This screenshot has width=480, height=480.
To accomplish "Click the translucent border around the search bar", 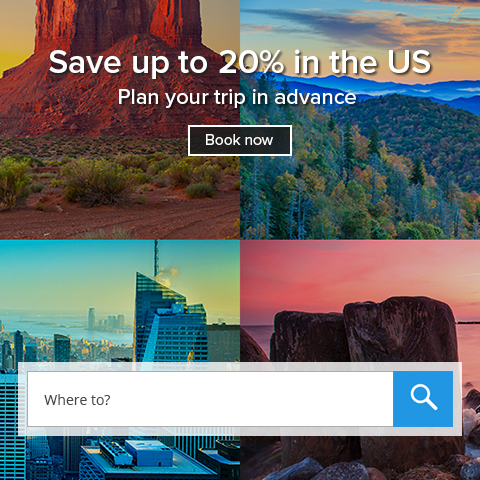I will point(240,367).
